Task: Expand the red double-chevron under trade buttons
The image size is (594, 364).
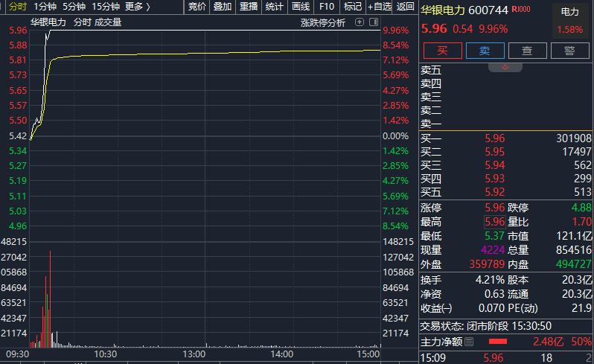Action: point(505,68)
